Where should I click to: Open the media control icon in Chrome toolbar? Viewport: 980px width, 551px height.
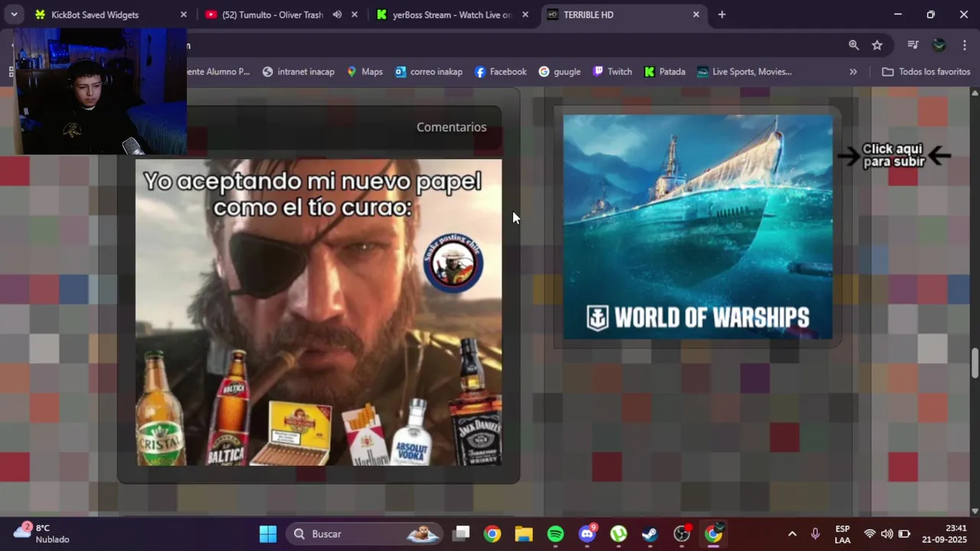pyautogui.click(x=913, y=45)
